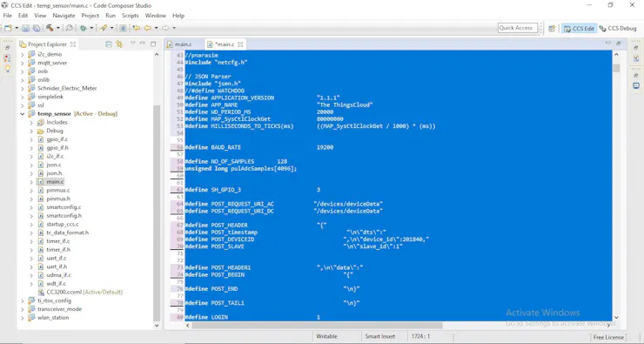Expand the Includes folder
The width and height of the screenshot is (644, 344).
[31, 123]
